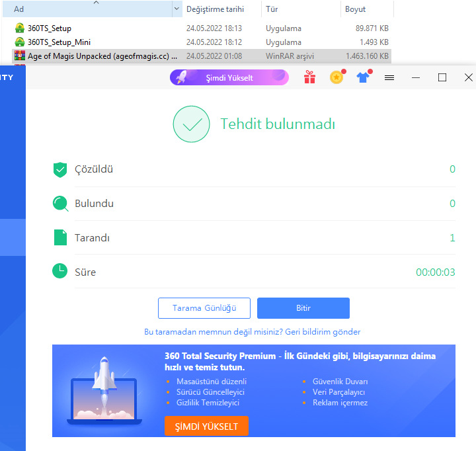Click the Şimdi Yükselt purple upgrade button
Image resolution: width=476 pixels, height=451 pixels.
[229, 77]
